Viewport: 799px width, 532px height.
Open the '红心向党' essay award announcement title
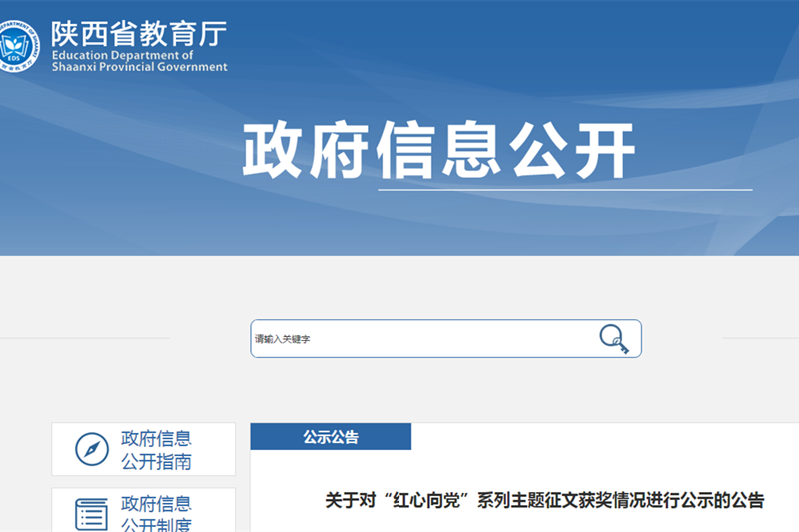pyautogui.click(x=544, y=501)
